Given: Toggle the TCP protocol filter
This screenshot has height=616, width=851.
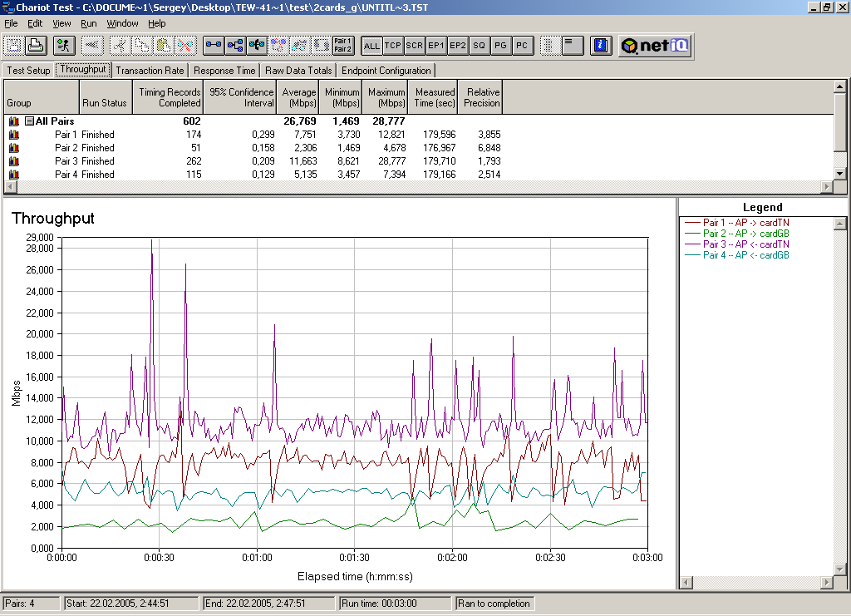Looking at the screenshot, I should tap(393, 46).
